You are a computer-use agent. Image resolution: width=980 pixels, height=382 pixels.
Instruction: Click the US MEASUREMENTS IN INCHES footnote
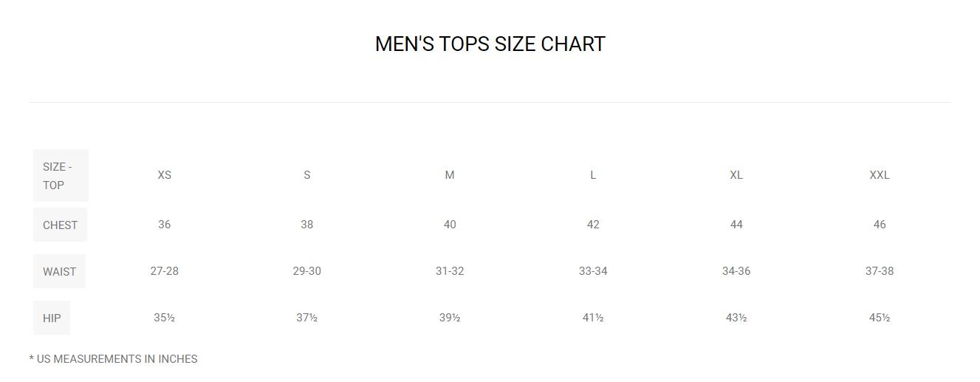114,359
